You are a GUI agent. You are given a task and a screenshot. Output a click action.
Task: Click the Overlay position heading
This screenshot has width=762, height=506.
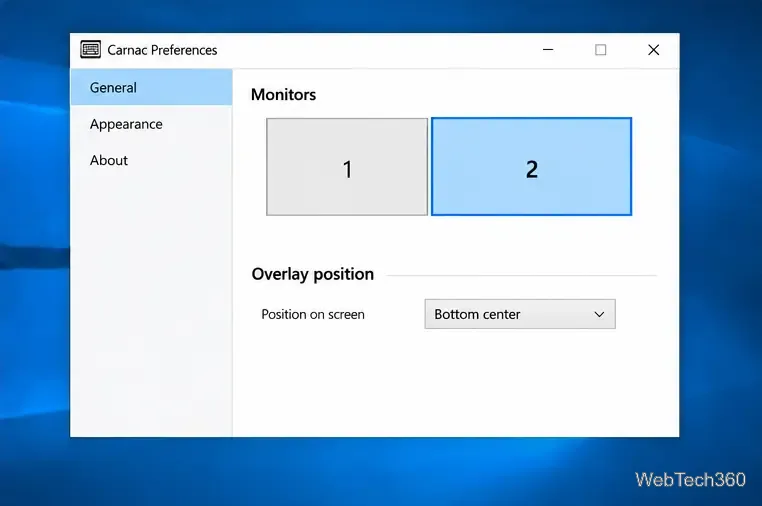coord(312,274)
